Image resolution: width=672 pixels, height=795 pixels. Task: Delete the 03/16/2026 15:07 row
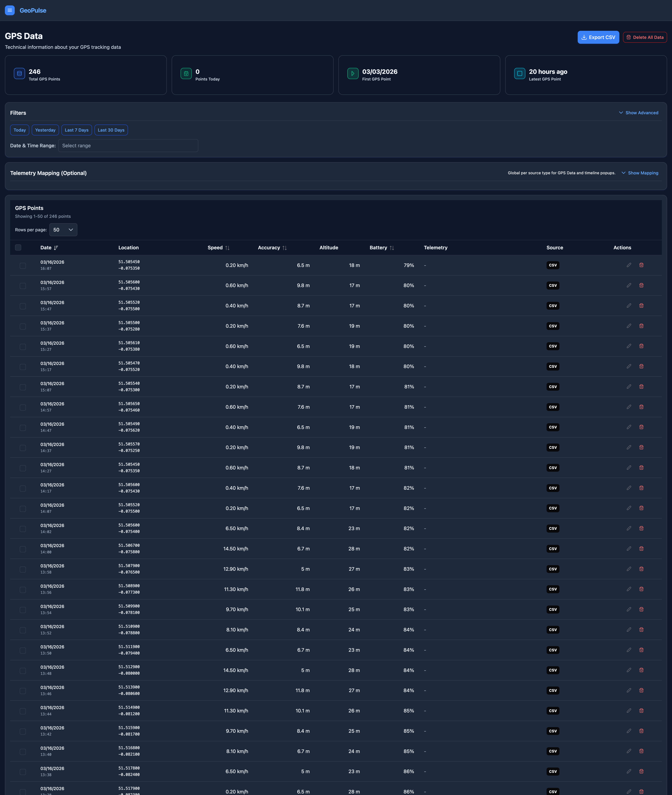[x=642, y=387]
